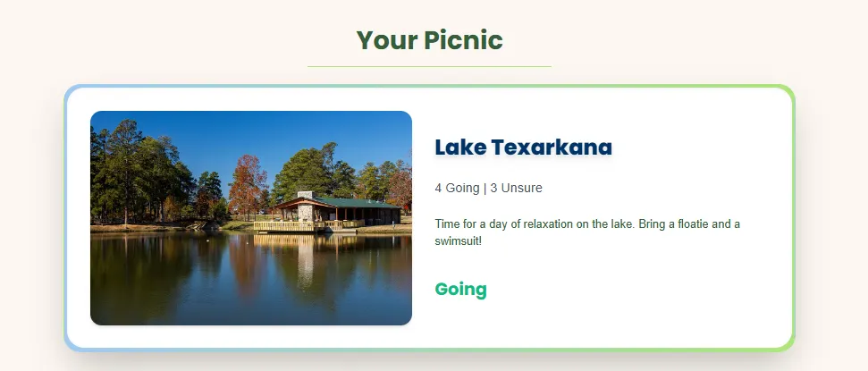Click the lakeside pavilion in the photo
This screenshot has height=371, width=868.
click(335, 211)
